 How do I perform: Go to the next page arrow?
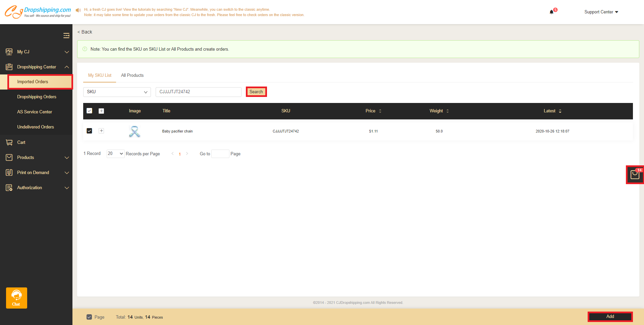(187, 154)
